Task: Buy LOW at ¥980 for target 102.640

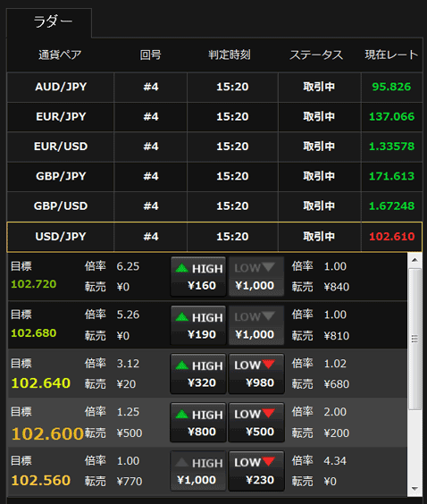Action: pyautogui.click(x=256, y=374)
